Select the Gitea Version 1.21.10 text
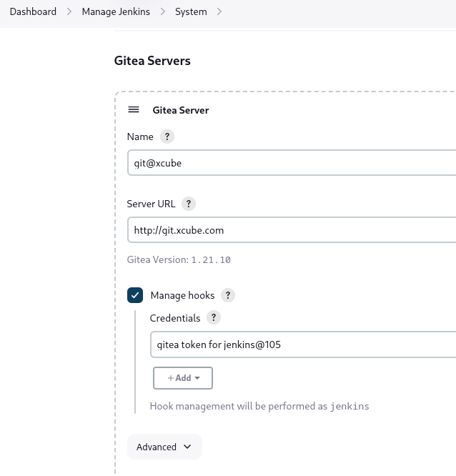This screenshot has height=476, width=456. click(x=179, y=260)
